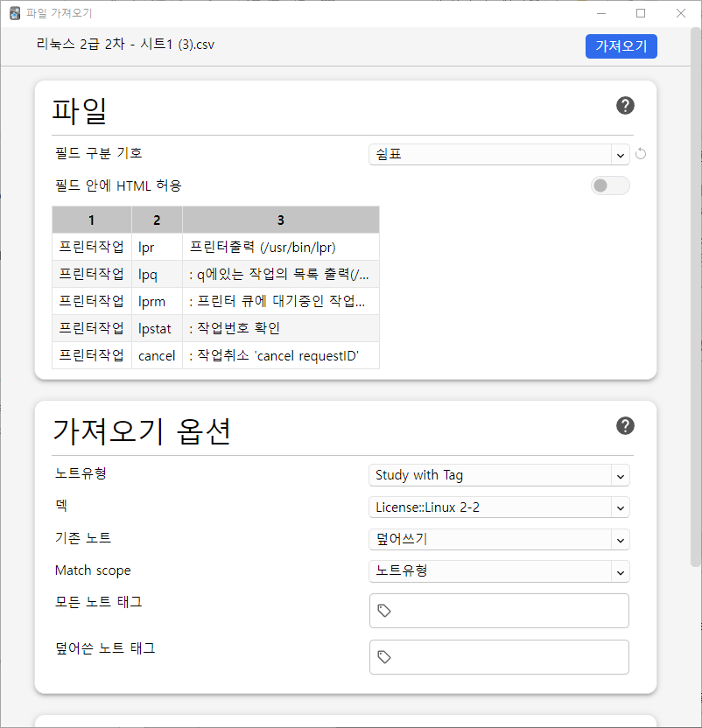Click the tag icon in 덮어쓴 노트 태그 field
Screen dimensions: 702x728
tap(383, 657)
